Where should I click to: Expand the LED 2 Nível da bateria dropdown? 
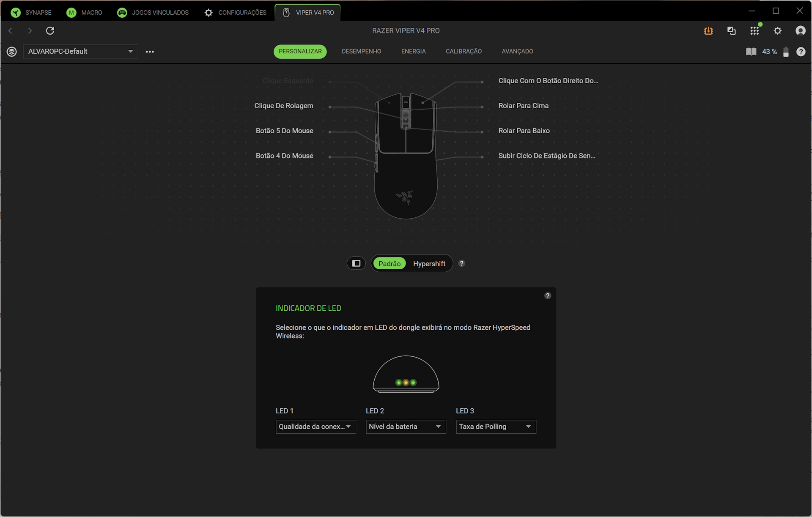coord(406,427)
